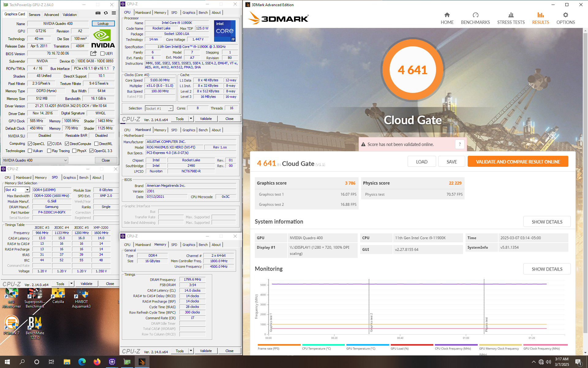Image resolution: width=588 pixels, height=368 pixels.
Task: Open BenchMate 12.1.0 desktop shortcut
Action: click(x=35, y=328)
